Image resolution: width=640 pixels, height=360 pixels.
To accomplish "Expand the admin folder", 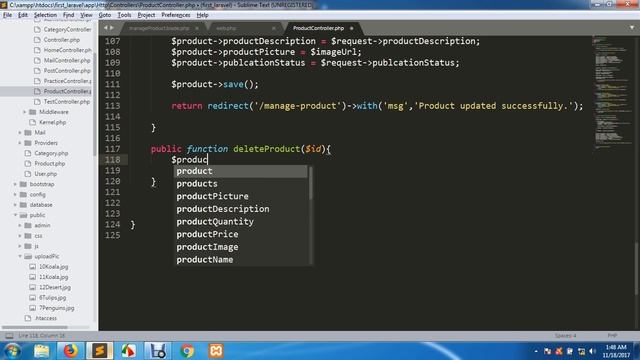I will coord(20,225).
